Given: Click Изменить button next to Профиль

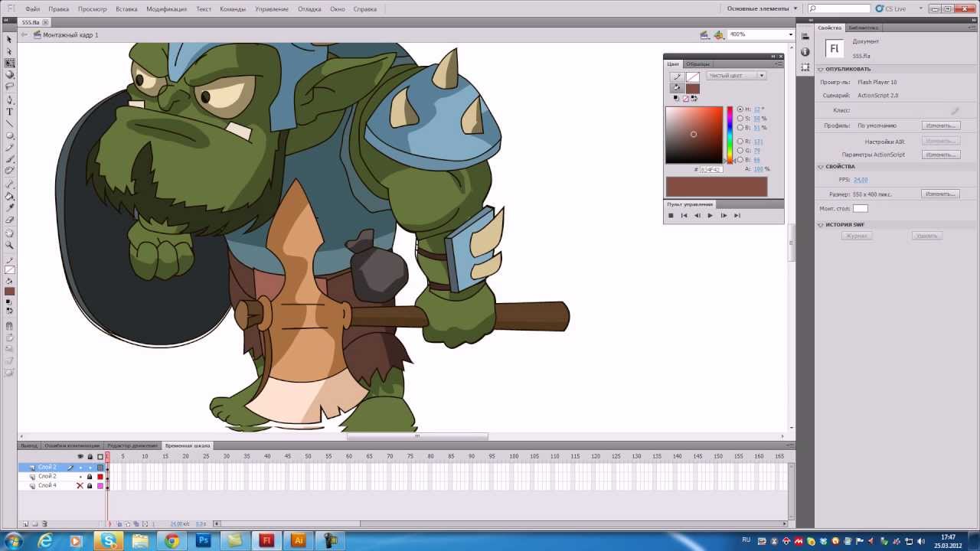Looking at the screenshot, I should coord(940,126).
